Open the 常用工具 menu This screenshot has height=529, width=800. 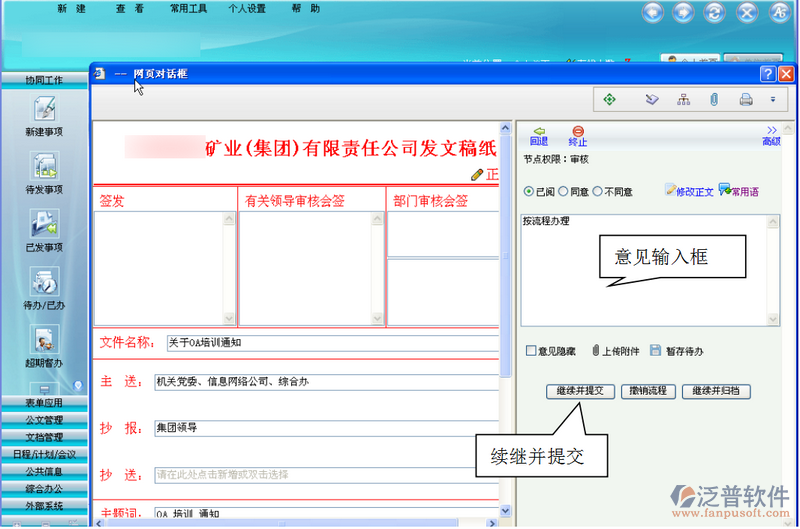(188, 9)
